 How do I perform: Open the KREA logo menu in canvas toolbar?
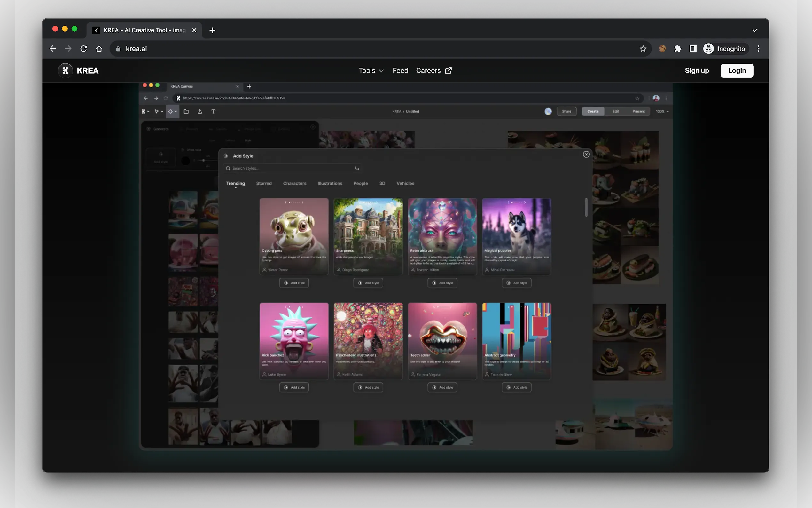pyautogui.click(x=145, y=112)
